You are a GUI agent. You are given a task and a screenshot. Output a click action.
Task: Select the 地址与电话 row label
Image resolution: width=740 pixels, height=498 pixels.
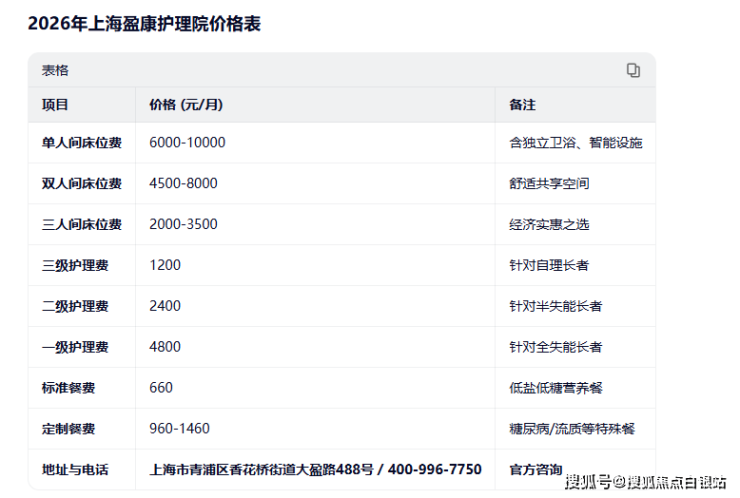coord(75,469)
